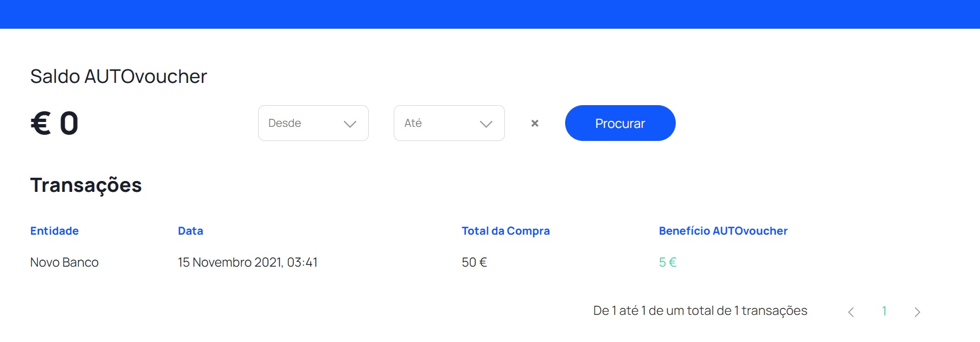Click the green 5 € benefit value
980x342 pixels.
click(x=668, y=262)
